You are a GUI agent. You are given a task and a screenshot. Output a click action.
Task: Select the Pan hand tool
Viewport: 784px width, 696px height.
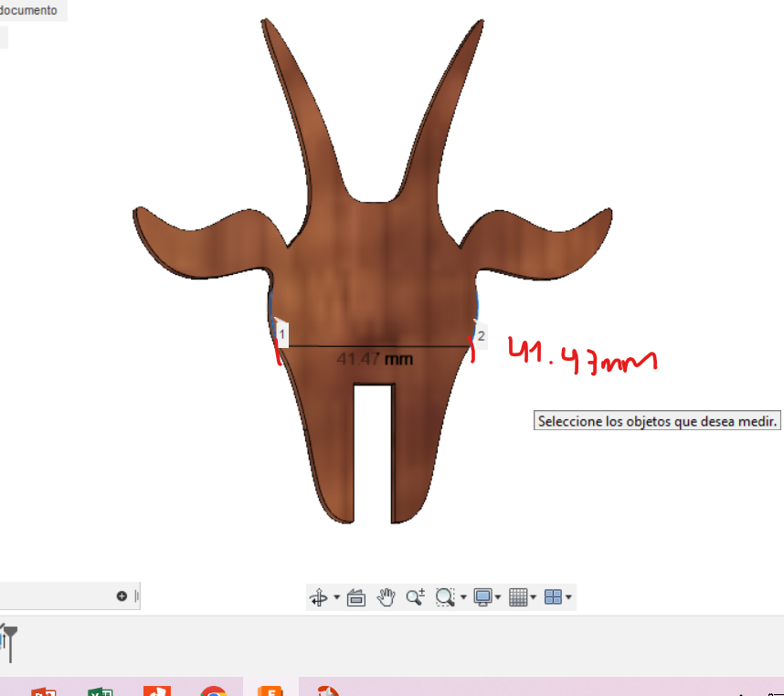(386, 597)
